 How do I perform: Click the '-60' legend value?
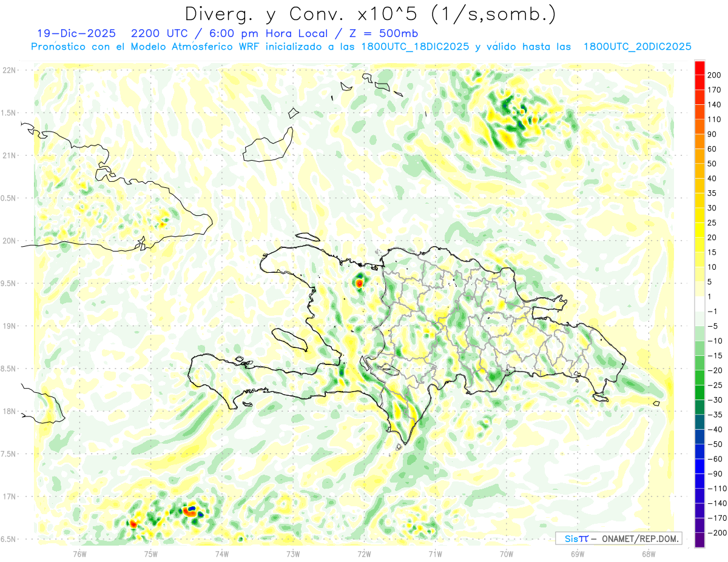[714, 459]
